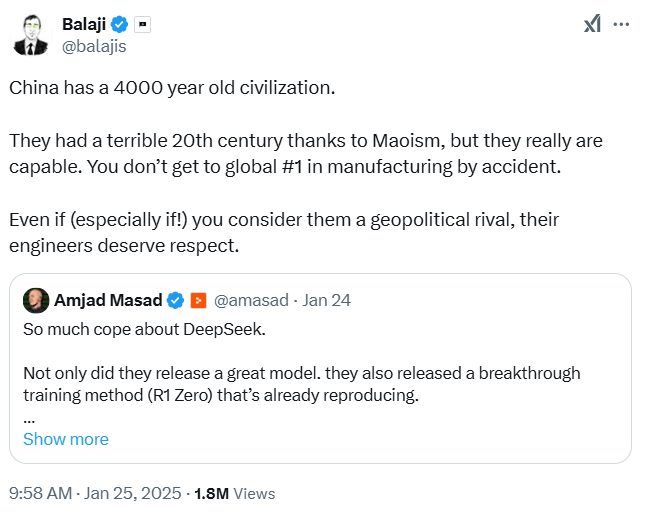The width and height of the screenshot is (646, 513).
Task: Click Amjad Masad's blue verified badge
Action: click(x=174, y=300)
